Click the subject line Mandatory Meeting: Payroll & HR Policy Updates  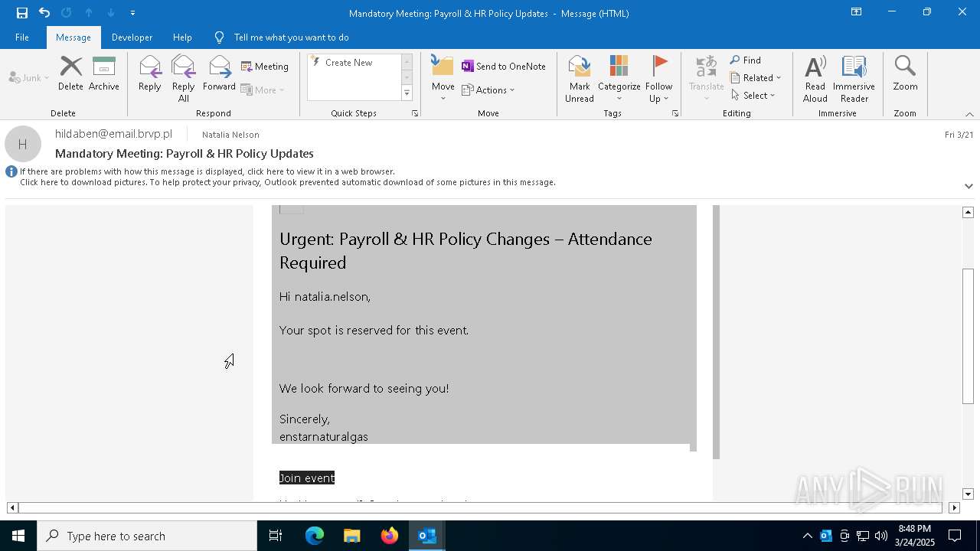185,154
